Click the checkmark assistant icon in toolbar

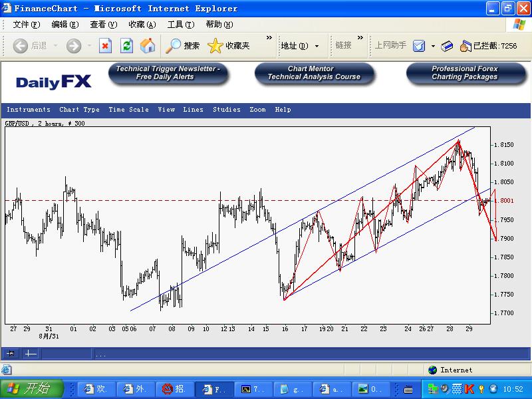point(419,46)
